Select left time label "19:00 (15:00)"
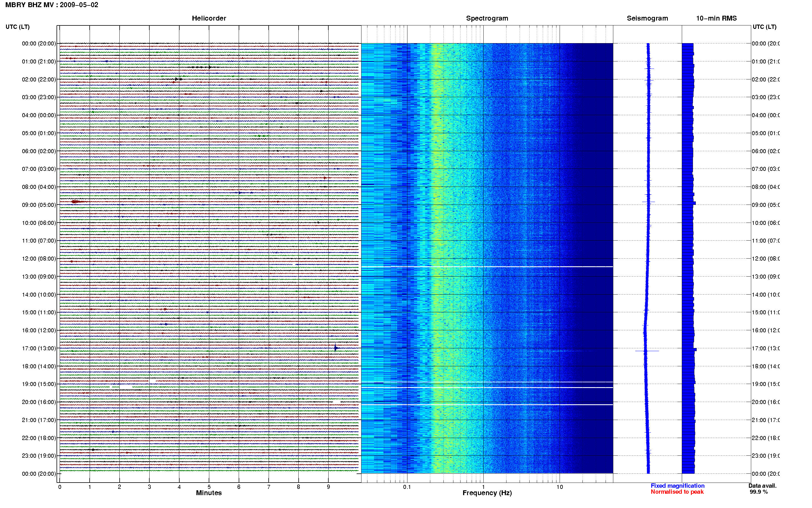Viewport: 812px width, 508px height. pyautogui.click(x=39, y=384)
